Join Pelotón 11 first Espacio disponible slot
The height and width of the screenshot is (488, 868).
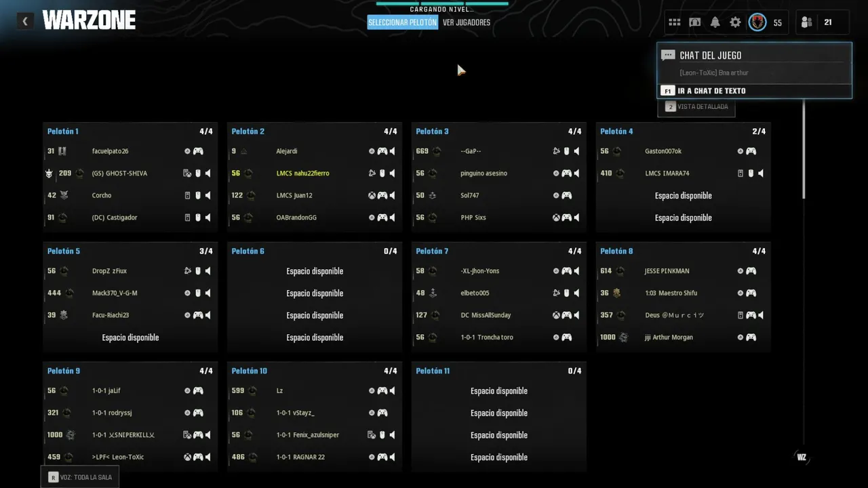click(499, 391)
